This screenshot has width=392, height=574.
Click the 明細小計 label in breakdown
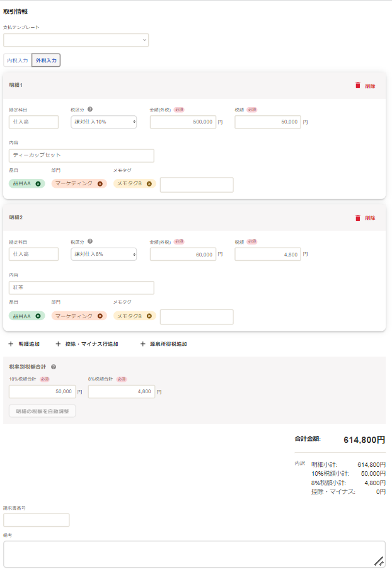[324, 464]
